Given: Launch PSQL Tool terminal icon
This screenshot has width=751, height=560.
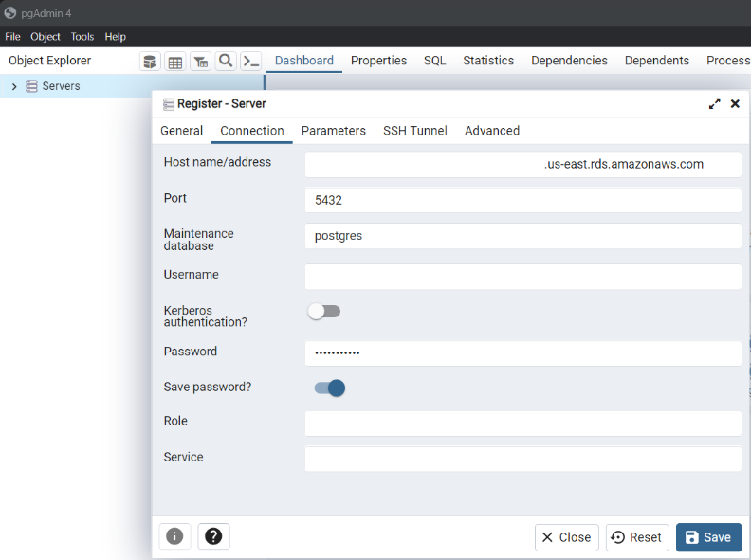Looking at the screenshot, I should pos(251,62).
